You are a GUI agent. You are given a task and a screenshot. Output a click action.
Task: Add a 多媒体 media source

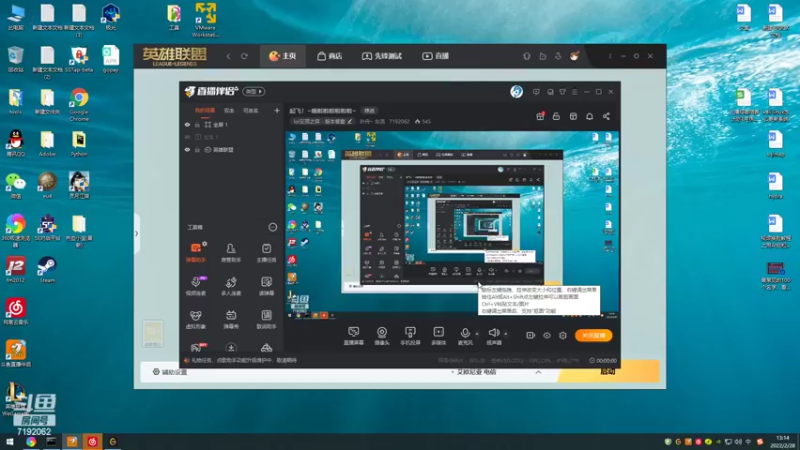tap(439, 336)
